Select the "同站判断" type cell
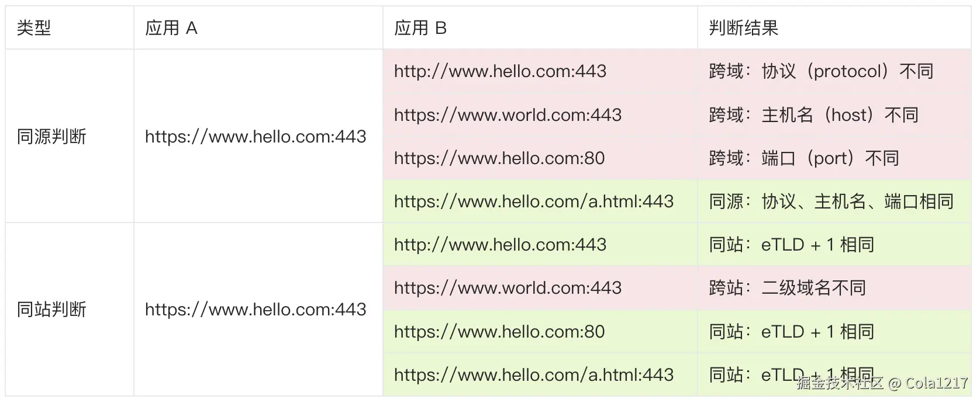The width and height of the screenshot is (980, 403). 51,309
